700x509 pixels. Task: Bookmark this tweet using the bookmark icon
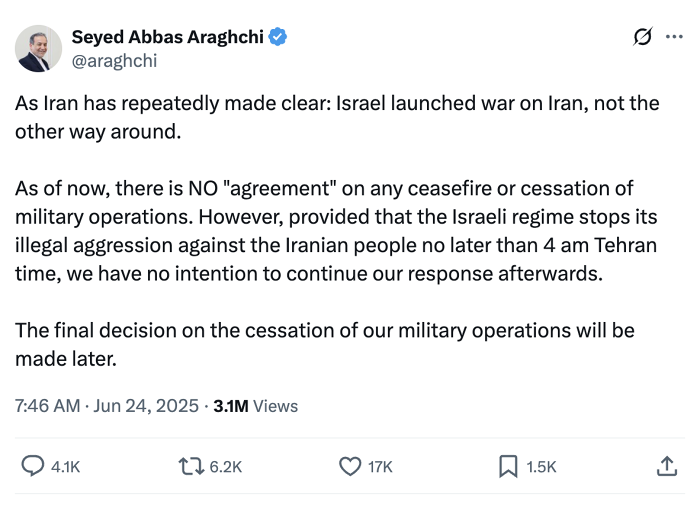pos(508,466)
